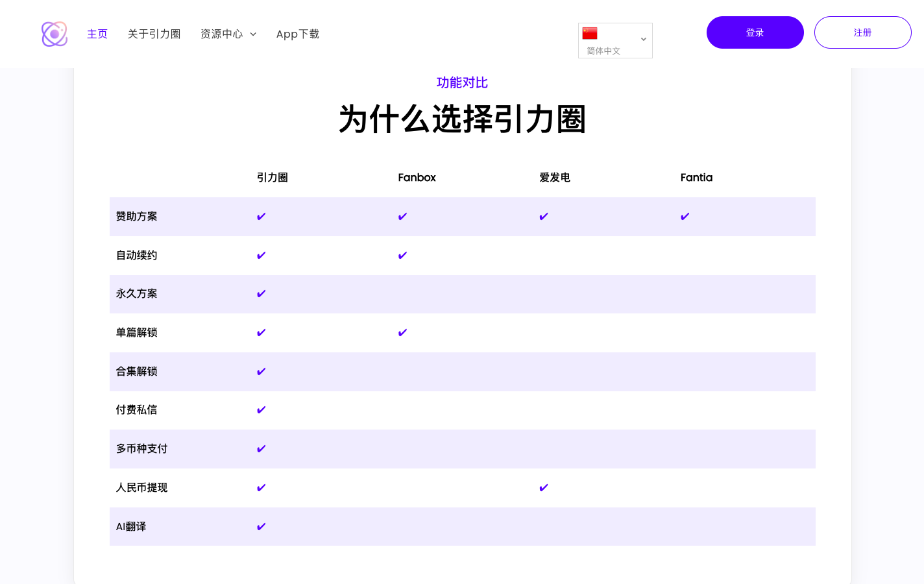Click the 功能对比 subtitle text
The height and width of the screenshot is (584, 924).
pyautogui.click(x=462, y=82)
